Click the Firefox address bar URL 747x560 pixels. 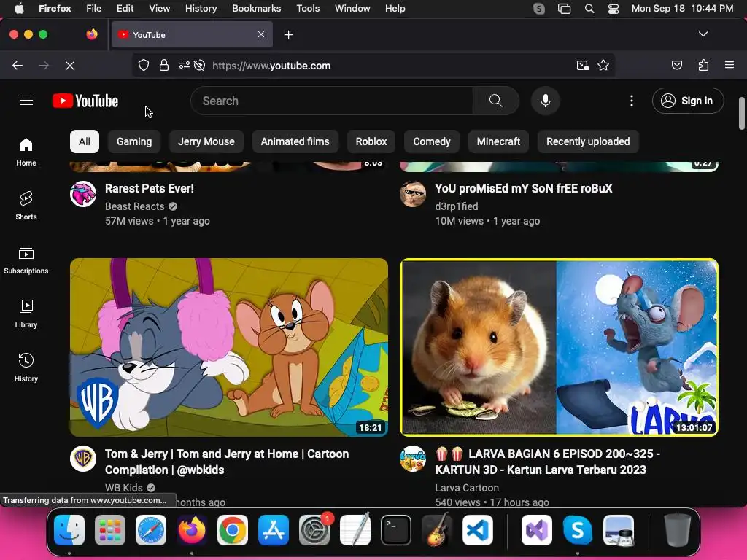(x=271, y=66)
